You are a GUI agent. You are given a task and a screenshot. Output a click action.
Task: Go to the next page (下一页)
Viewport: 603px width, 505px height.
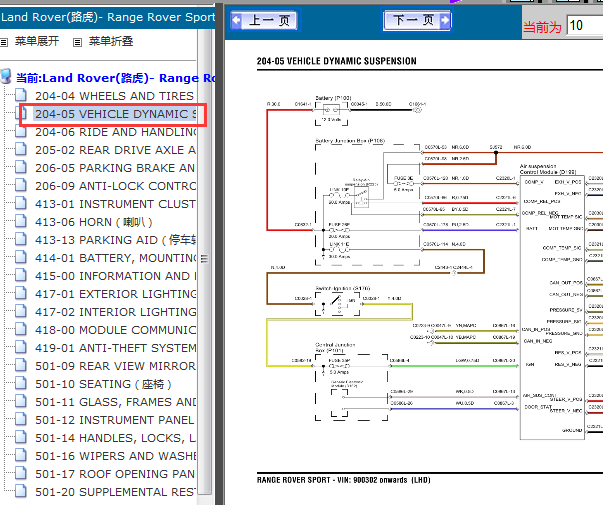(416, 20)
